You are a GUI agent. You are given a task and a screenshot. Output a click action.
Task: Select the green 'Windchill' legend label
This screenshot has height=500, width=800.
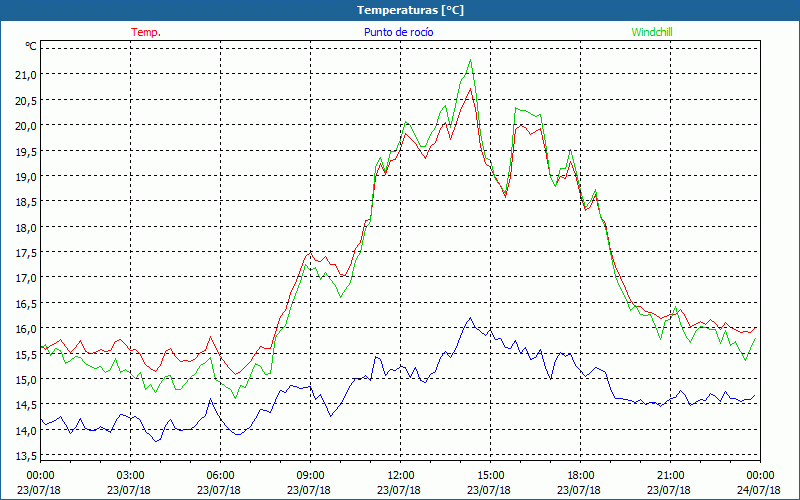click(x=652, y=32)
